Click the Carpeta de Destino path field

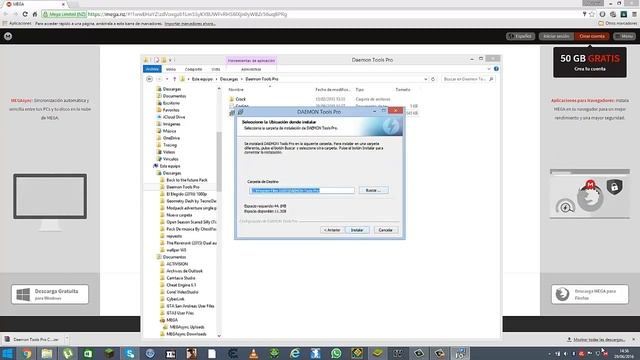pos(302,191)
